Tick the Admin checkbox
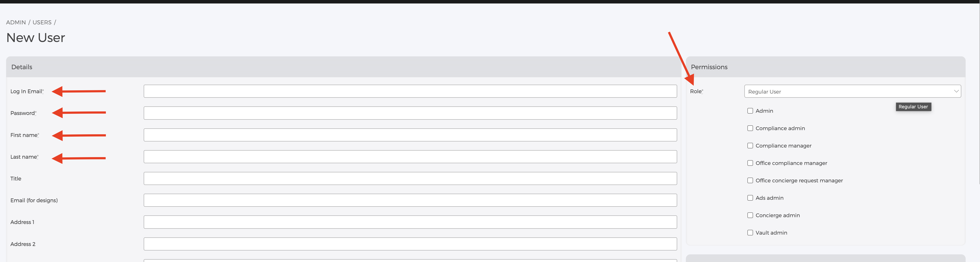 pyautogui.click(x=750, y=111)
